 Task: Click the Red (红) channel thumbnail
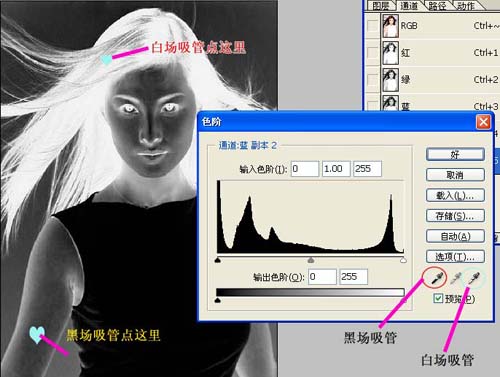[x=390, y=53]
